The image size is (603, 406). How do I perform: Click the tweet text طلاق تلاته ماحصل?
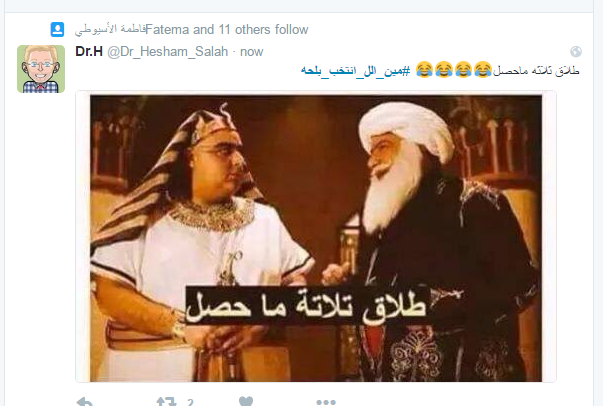(536, 71)
